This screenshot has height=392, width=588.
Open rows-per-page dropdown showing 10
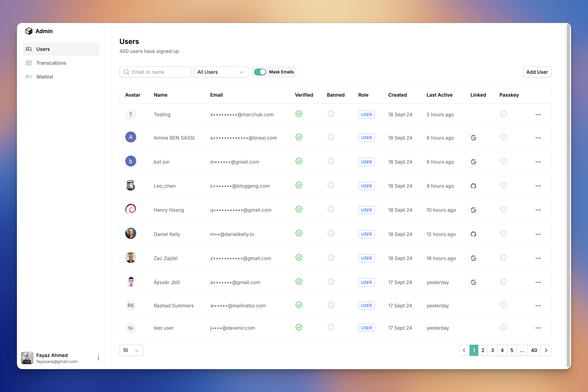coord(131,350)
